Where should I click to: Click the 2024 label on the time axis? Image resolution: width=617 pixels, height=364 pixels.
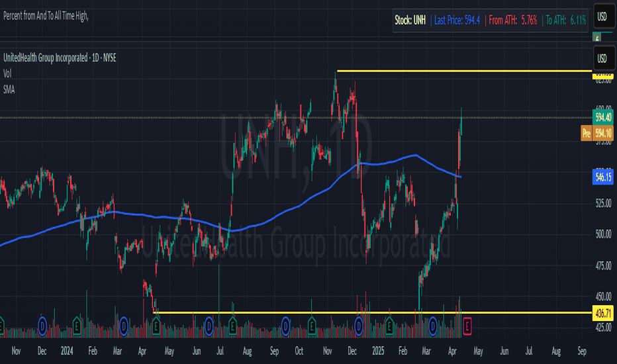(x=67, y=351)
